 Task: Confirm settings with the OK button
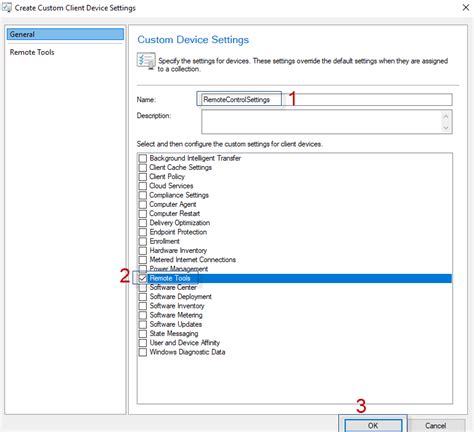pos(373,425)
